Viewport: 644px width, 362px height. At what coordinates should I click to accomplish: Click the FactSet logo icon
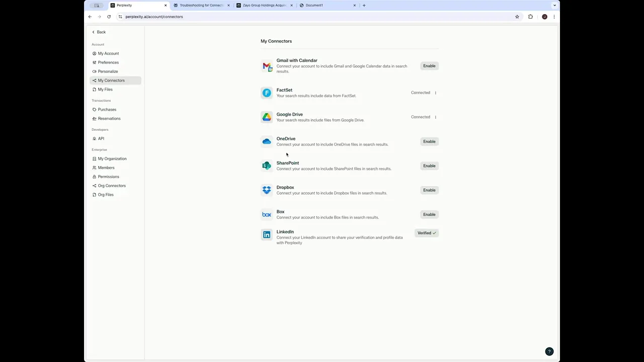(x=267, y=93)
